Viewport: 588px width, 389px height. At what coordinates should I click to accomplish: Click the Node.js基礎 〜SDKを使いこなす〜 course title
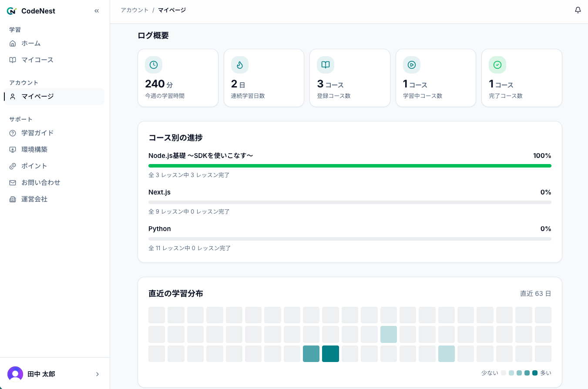pos(201,156)
